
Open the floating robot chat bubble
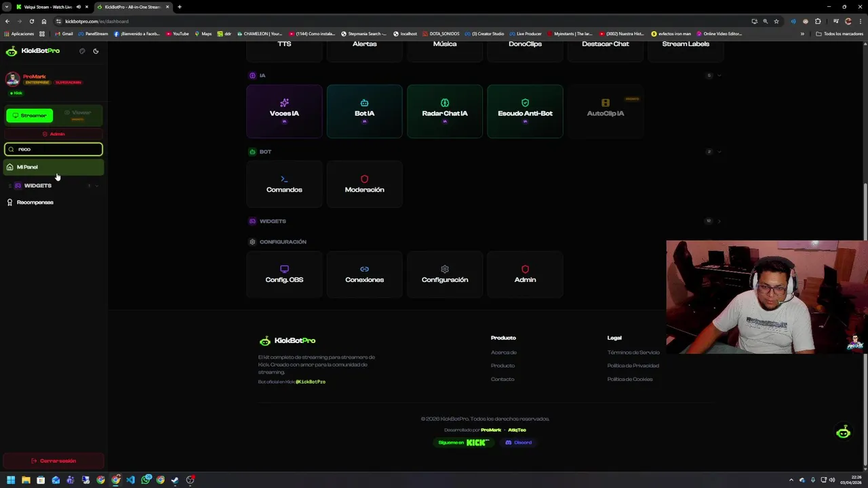[x=843, y=432]
